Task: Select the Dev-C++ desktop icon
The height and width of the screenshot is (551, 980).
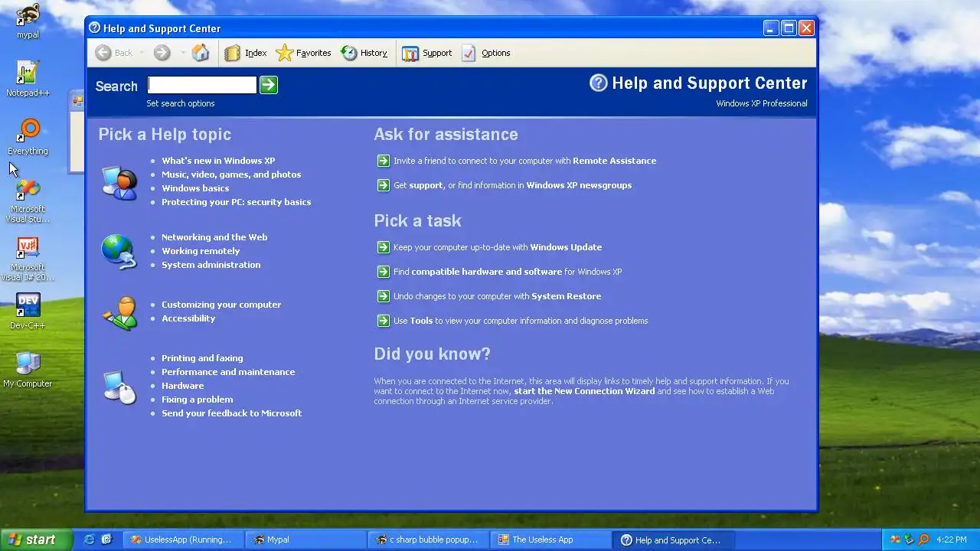Action: [x=28, y=311]
